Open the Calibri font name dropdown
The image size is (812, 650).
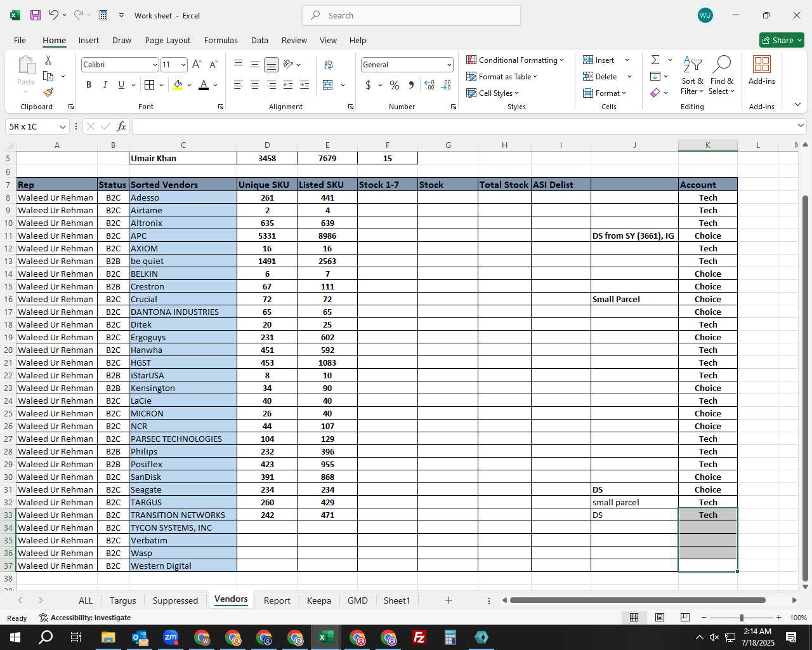pos(155,65)
